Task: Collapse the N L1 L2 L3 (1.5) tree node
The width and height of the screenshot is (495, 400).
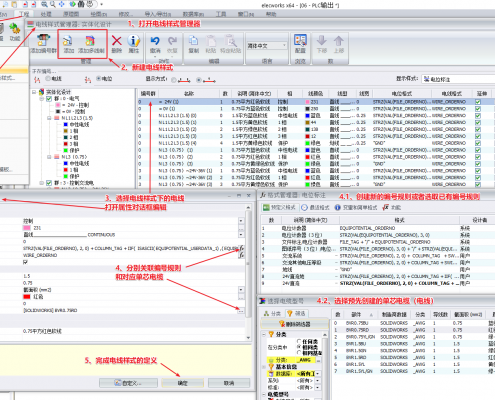Action: pos(49,118)
